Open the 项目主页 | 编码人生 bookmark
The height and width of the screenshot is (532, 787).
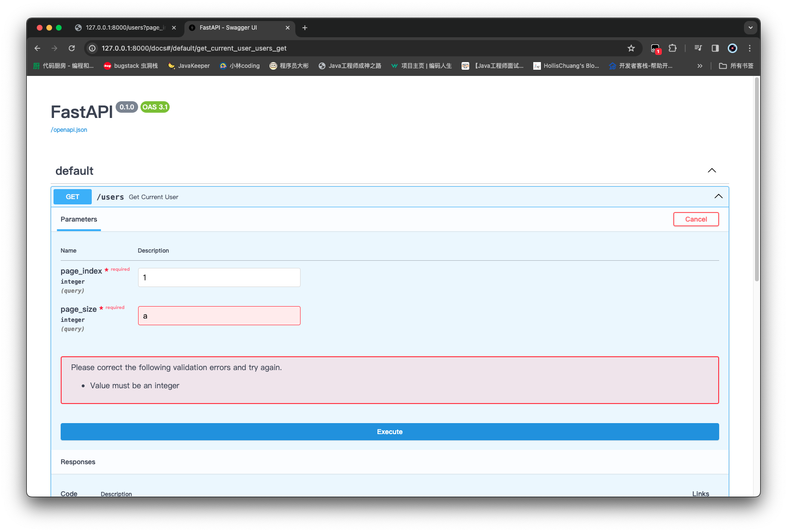421,66
